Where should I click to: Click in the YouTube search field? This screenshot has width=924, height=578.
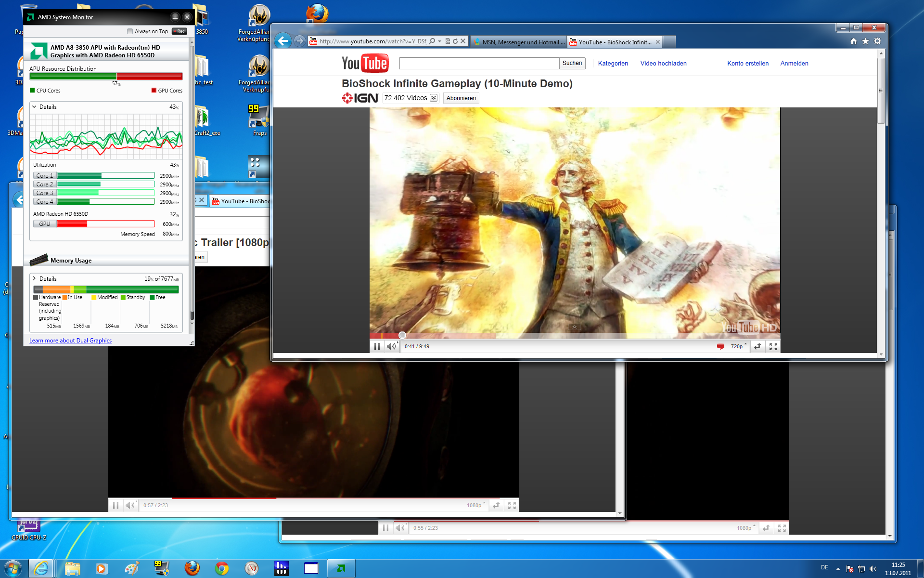479,63
